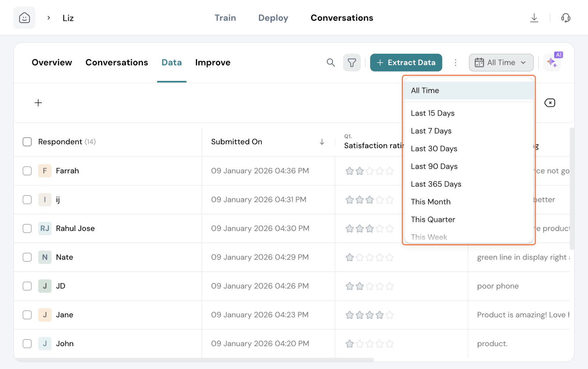Open search with the magnifier icon

[x=331, y=63]
